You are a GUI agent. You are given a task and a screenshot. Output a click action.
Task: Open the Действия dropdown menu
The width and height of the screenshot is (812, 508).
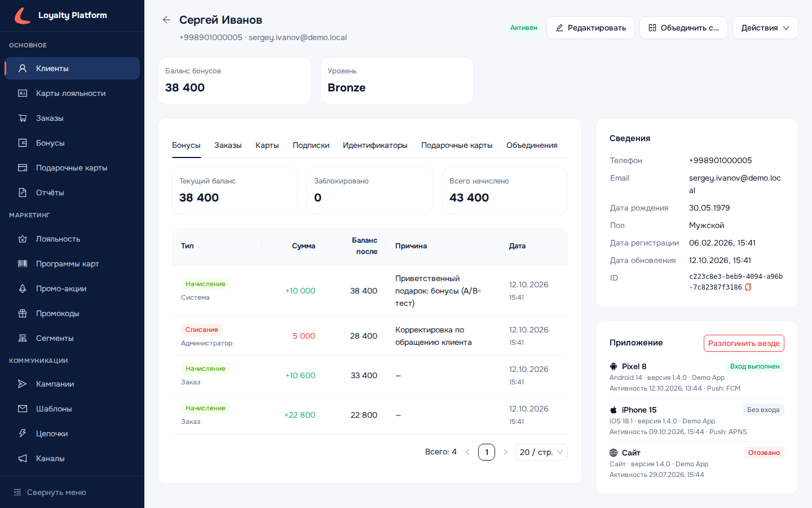click(765, 28)
